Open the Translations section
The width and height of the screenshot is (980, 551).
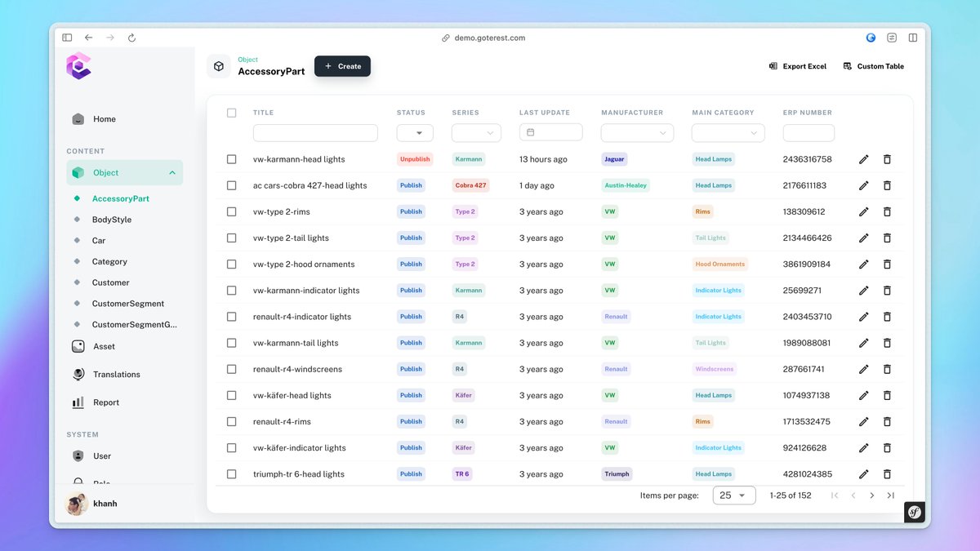pyautogui.click(x=115, y=374)
